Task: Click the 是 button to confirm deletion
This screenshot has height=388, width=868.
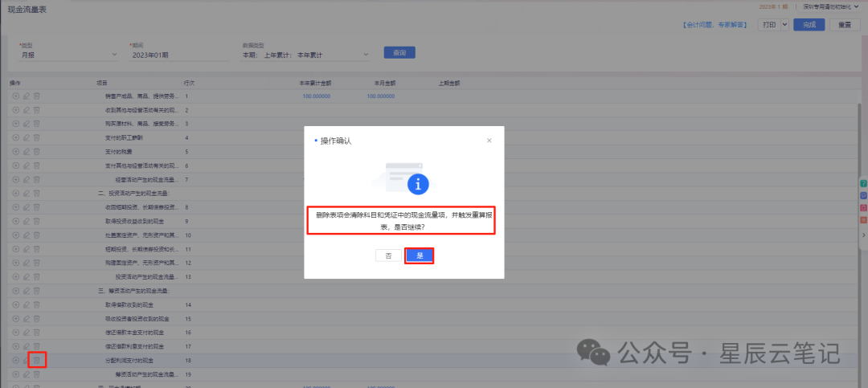Action: click(419, 255)
